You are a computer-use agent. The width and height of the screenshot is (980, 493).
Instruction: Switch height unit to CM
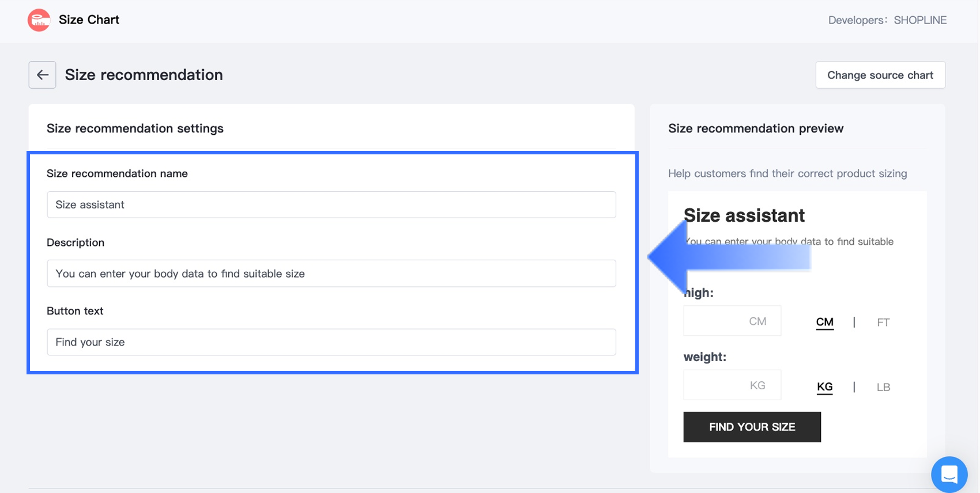824,322
